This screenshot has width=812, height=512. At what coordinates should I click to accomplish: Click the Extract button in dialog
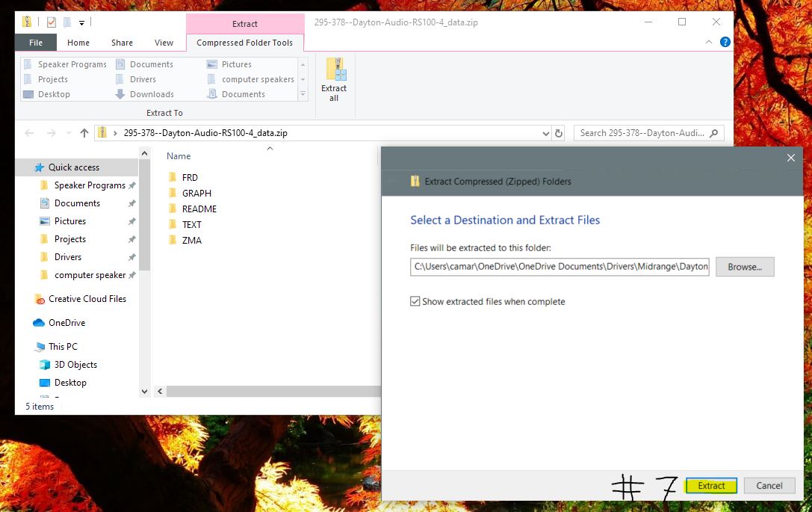(711, 486)
